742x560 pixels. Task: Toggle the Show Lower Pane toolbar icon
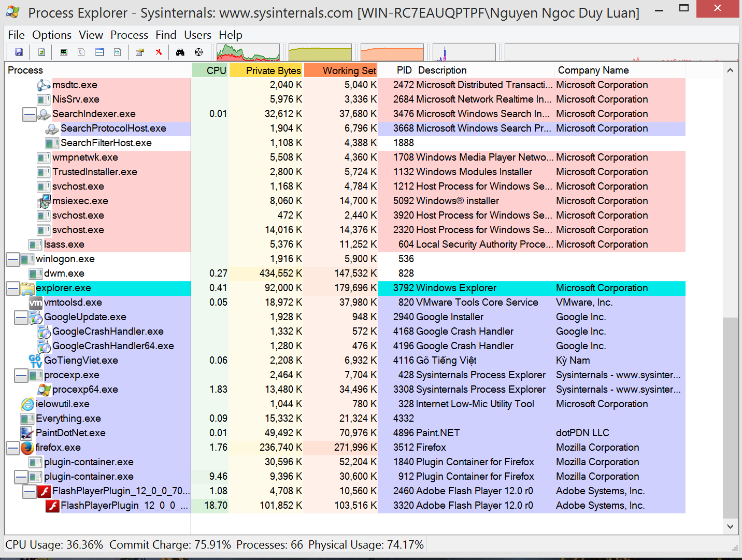point(99,52)
